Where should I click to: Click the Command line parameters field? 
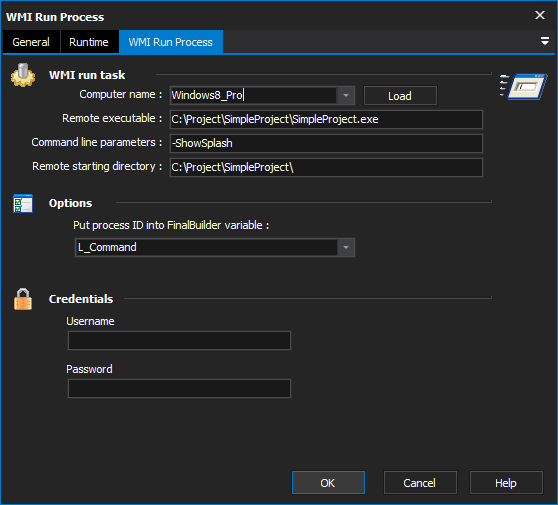coord(326,143)
